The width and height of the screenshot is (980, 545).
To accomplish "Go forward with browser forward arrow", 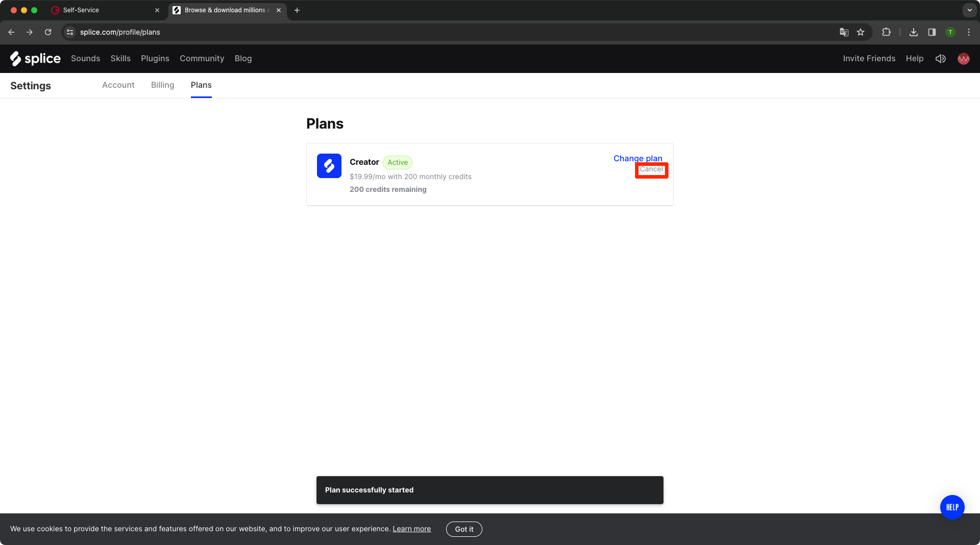I will tap(30, 32).
